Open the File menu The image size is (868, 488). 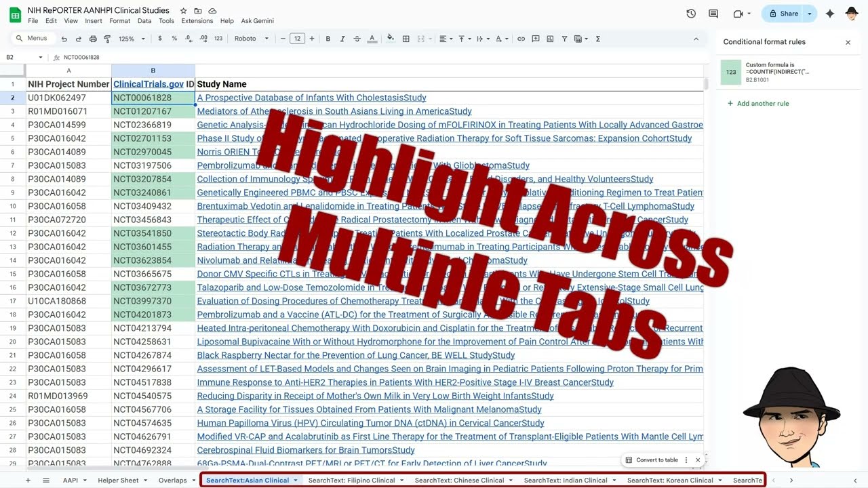click(x=33, y=21)
